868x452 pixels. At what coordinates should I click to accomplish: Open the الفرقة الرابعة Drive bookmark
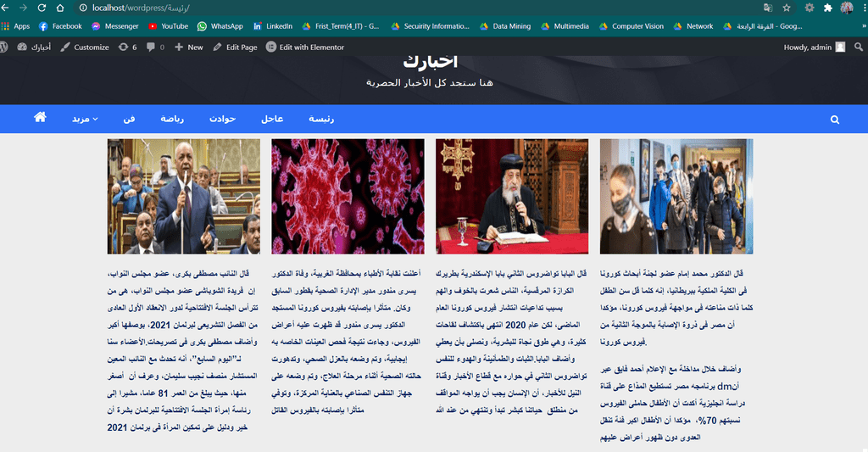point(763,26)
